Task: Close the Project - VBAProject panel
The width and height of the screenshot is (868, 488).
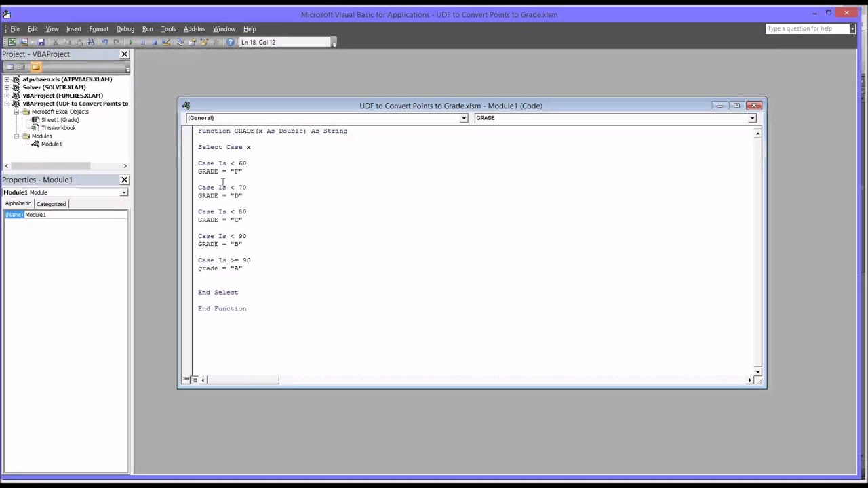Action: (x=124, y=54)
